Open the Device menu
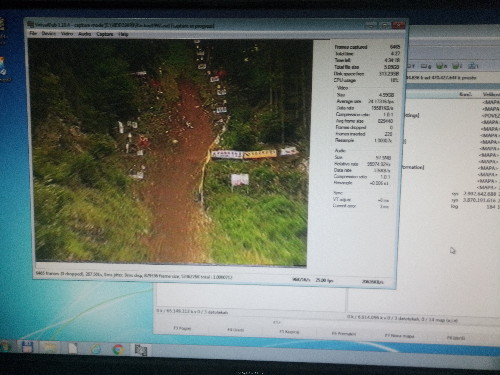This screenshot has width=500, height=375. [49, 33]
